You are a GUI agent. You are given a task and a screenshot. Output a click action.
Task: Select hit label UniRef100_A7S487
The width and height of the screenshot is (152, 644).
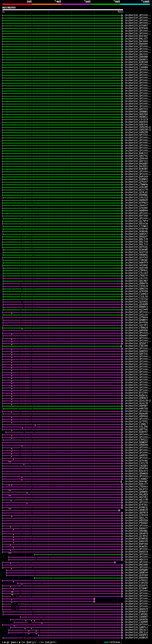[137, 26]
